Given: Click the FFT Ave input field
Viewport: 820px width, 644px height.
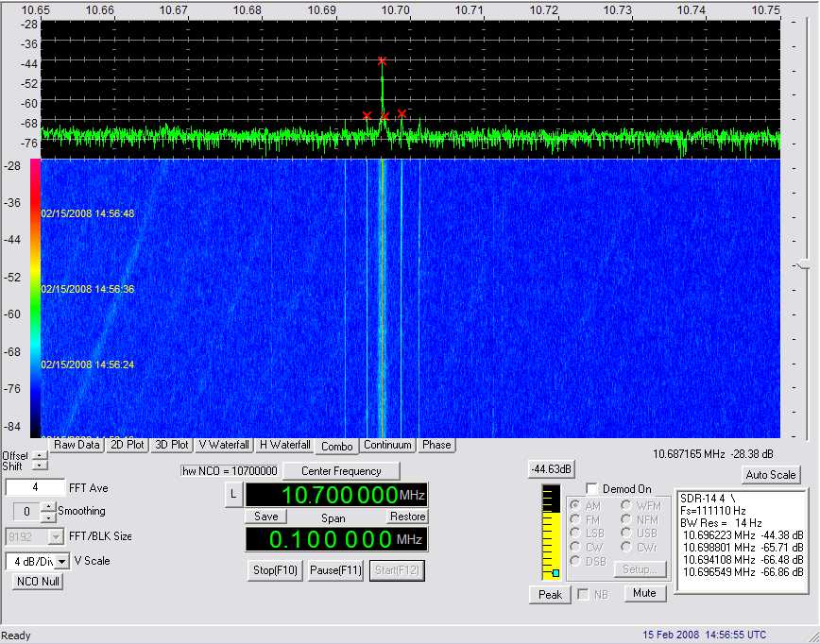Looking at the screenshot, I should [x=35, y=487].
